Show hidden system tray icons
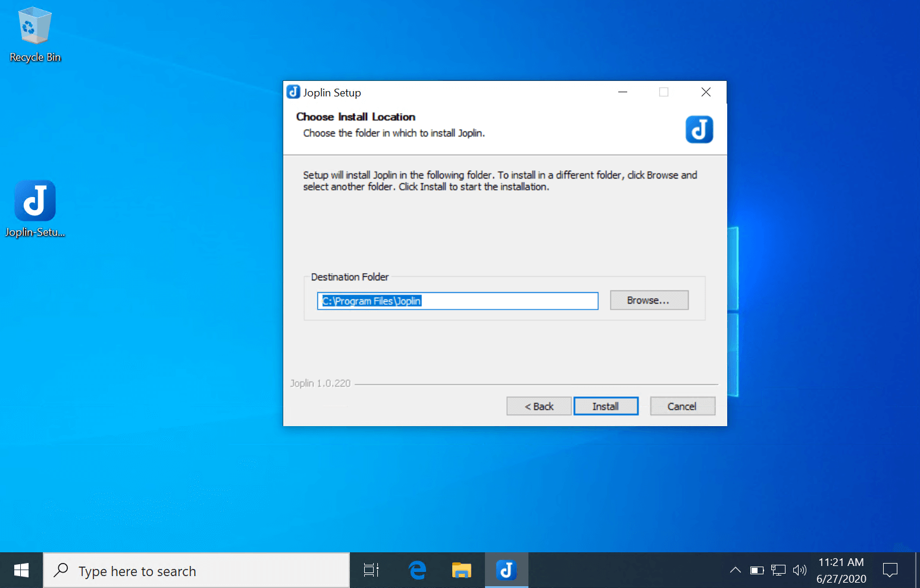Screen dimensions: 920x588 click(736, 570)
